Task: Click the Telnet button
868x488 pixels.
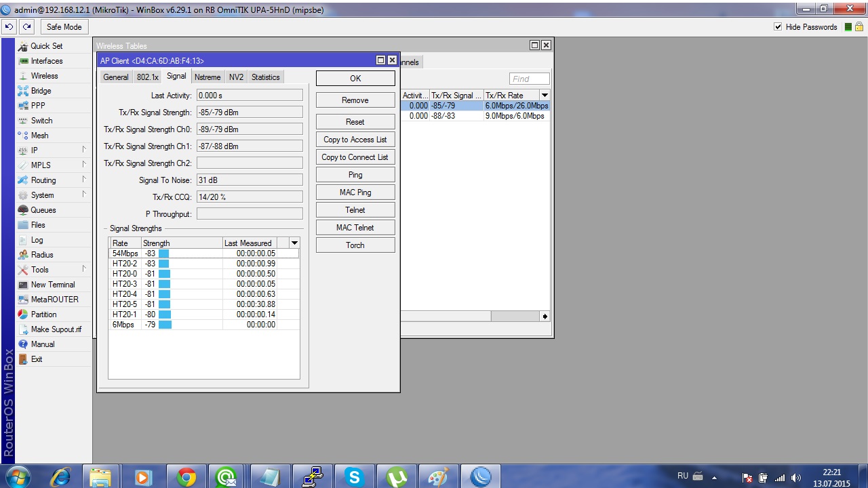Action: [355, 210]
